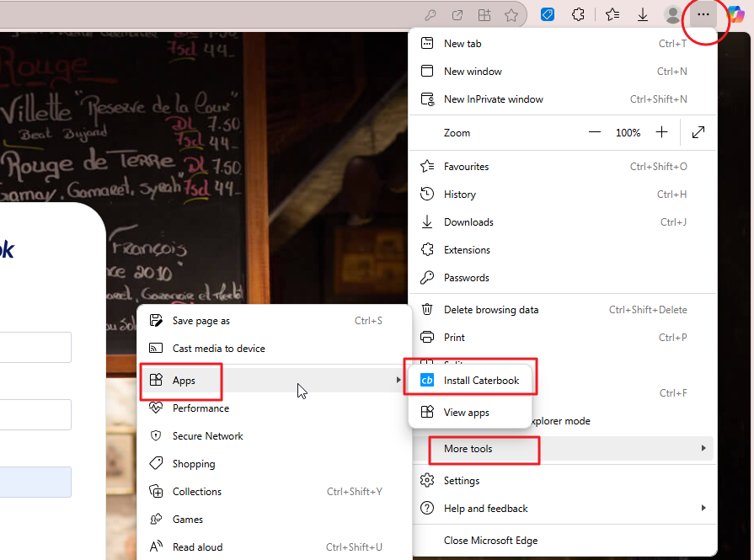The image size is (754, 560).
Task: Open Passwords menu entry
Action: pos(563,277)
